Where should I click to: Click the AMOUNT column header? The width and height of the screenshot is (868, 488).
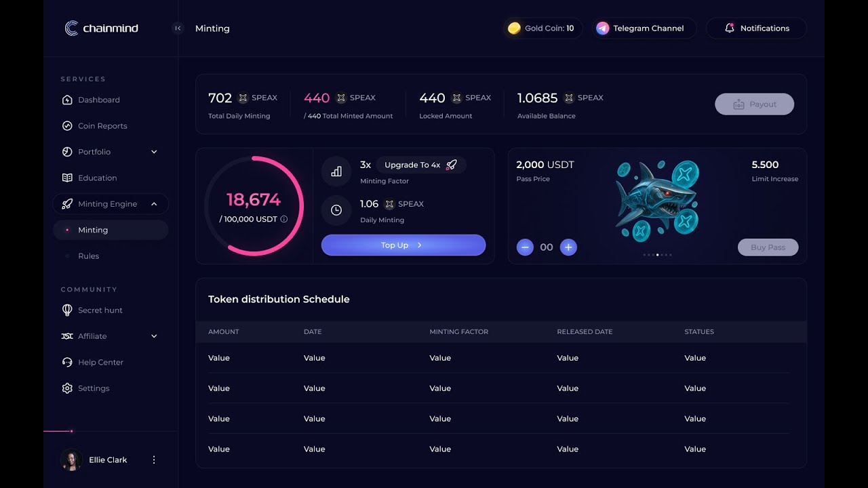tap(224, 332)
